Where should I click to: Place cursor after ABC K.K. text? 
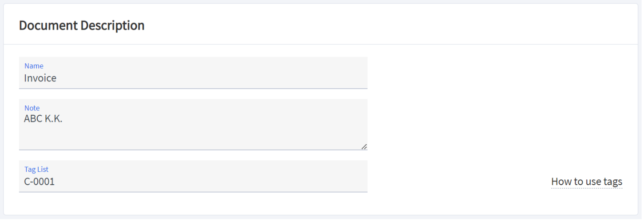pos(64,119)
